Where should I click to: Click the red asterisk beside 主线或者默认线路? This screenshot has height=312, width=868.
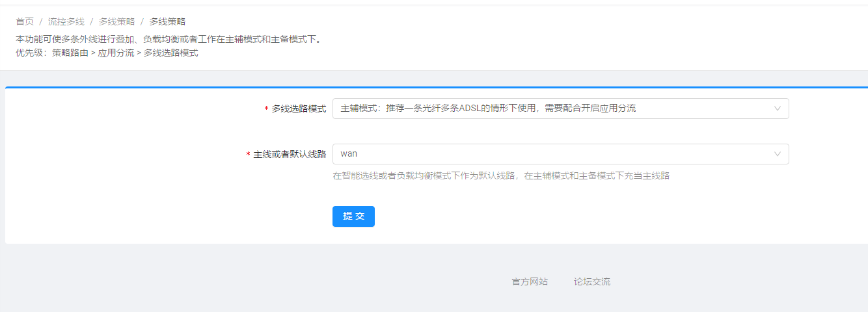pyautogui.click(x=248, y=155)
